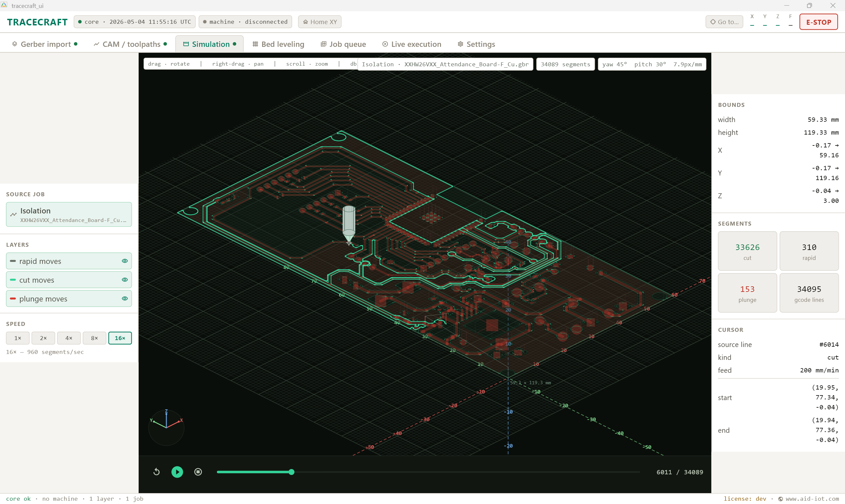Click the 16× — 960 segments/sec caption

[x=45, y=352]
